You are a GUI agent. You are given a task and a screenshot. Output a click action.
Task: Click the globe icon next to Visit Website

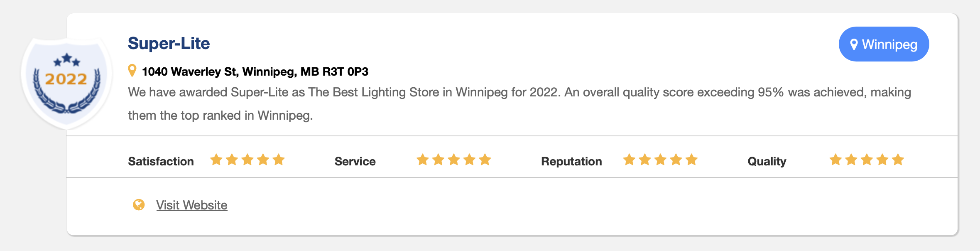(139, 205)
